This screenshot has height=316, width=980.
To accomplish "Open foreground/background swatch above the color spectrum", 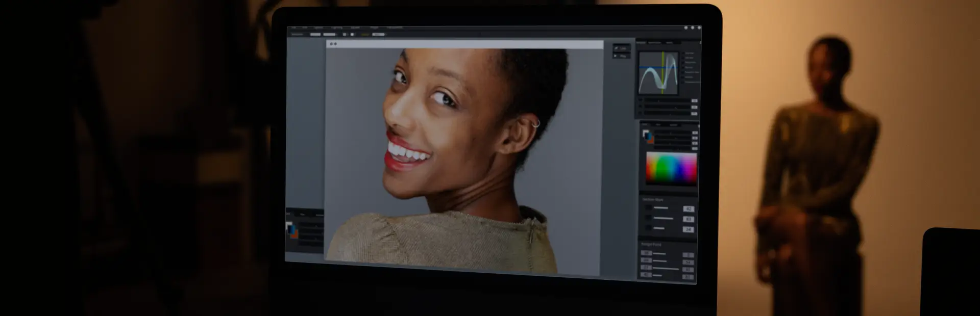I will coord(647,136).
